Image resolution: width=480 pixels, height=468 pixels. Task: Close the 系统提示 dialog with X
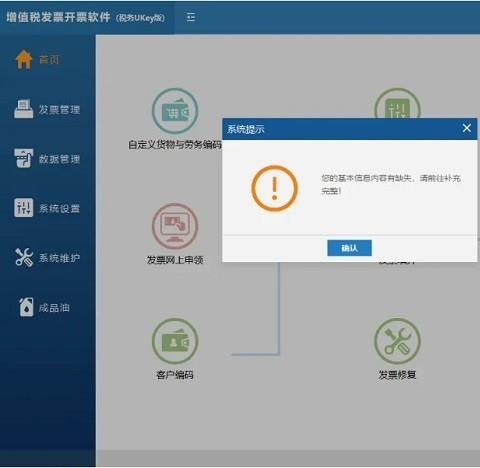467,128
